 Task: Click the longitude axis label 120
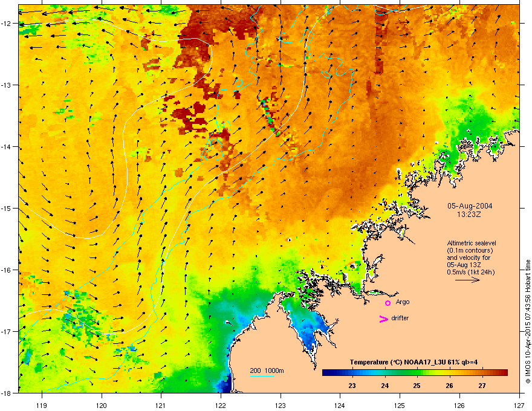point(102,405)
